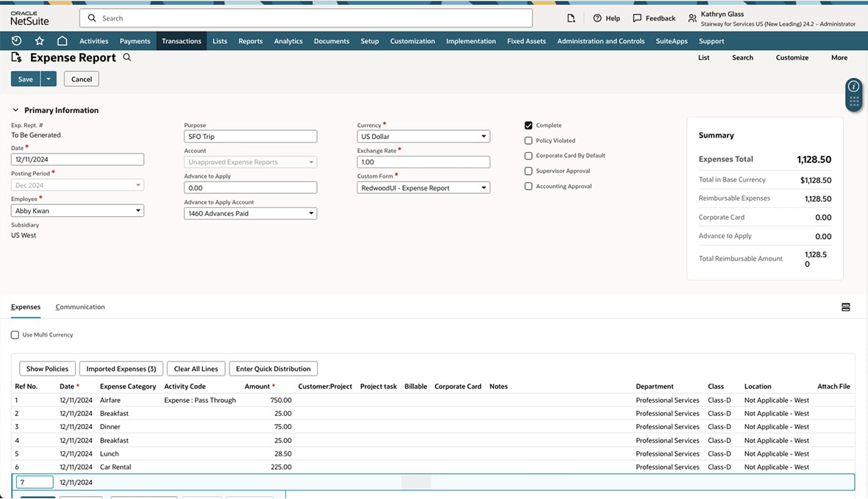The height and width of the screenshot is (499, 868).
Task: Open the Employee dropdown showing Abby Kwan
Action: [x=77, y=211]
